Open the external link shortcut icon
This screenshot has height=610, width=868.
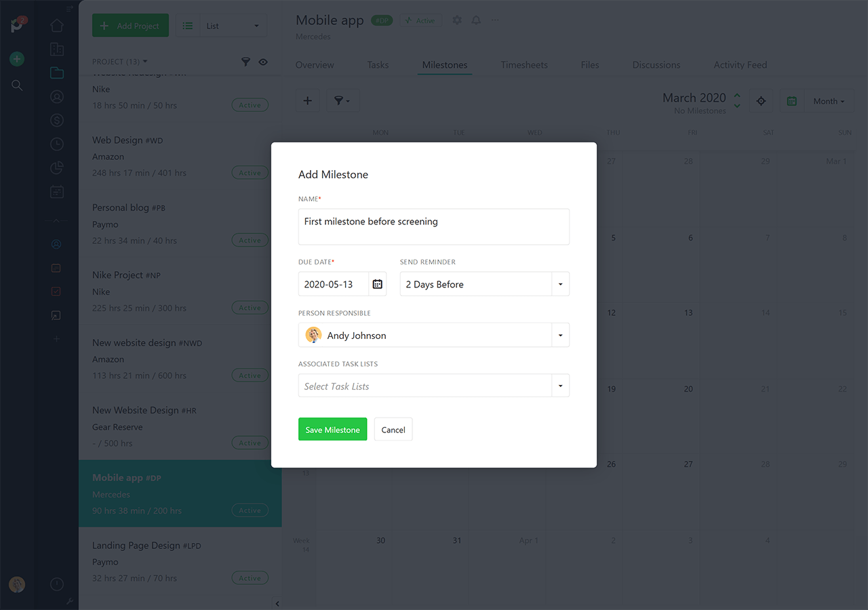tap(56, 315)
